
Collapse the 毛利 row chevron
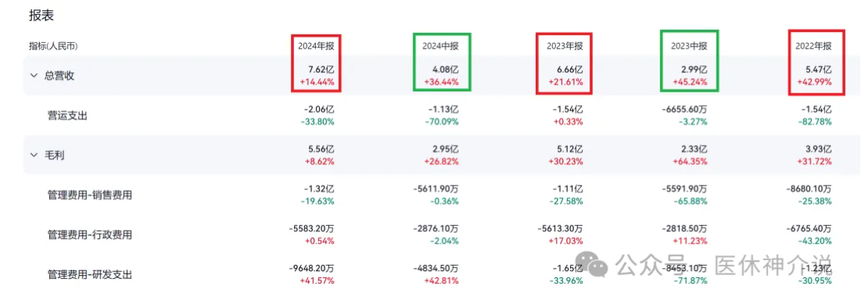(x=34, y=155)
